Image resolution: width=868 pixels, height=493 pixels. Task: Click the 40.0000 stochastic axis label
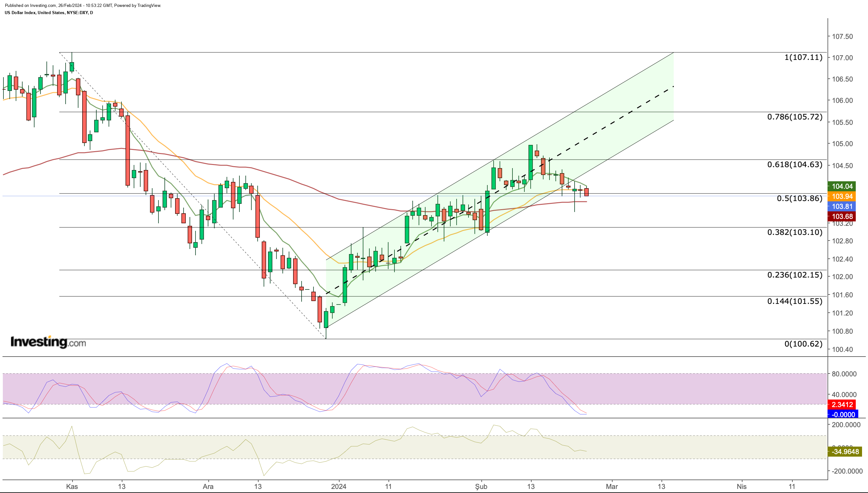(844, 395)
